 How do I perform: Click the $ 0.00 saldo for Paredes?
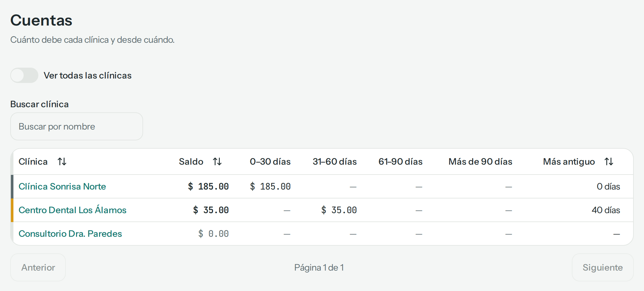click(x=213, y=234)
